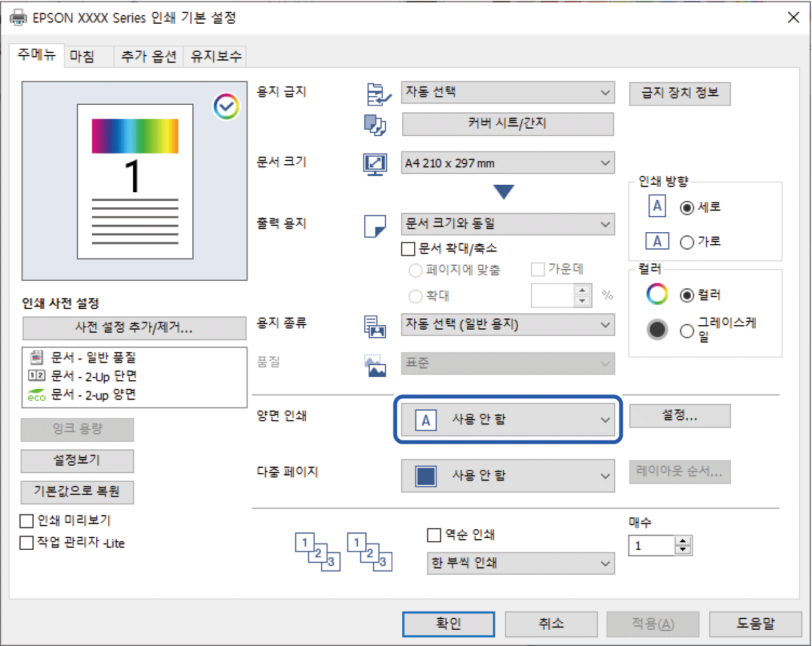This screenshot has width=812, height=646.
Task: Open the 유지보수 tab
Action: pos(215,57)
